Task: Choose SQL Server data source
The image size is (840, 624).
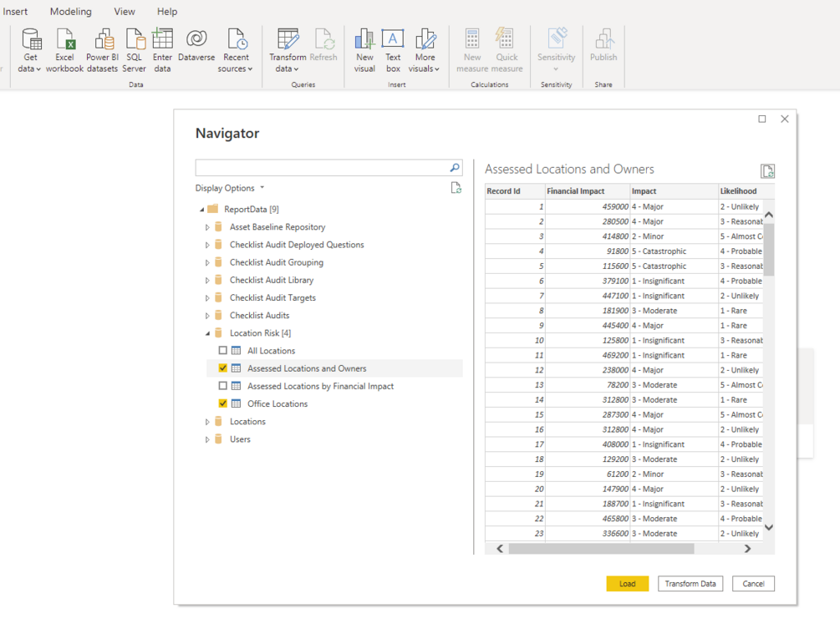Action: [134, 51]
